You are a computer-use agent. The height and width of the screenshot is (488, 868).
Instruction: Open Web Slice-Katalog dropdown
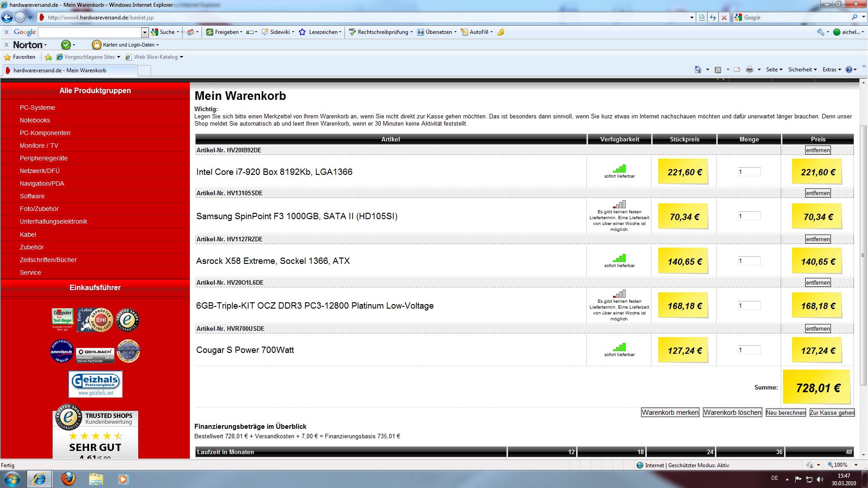pos(154,57)
